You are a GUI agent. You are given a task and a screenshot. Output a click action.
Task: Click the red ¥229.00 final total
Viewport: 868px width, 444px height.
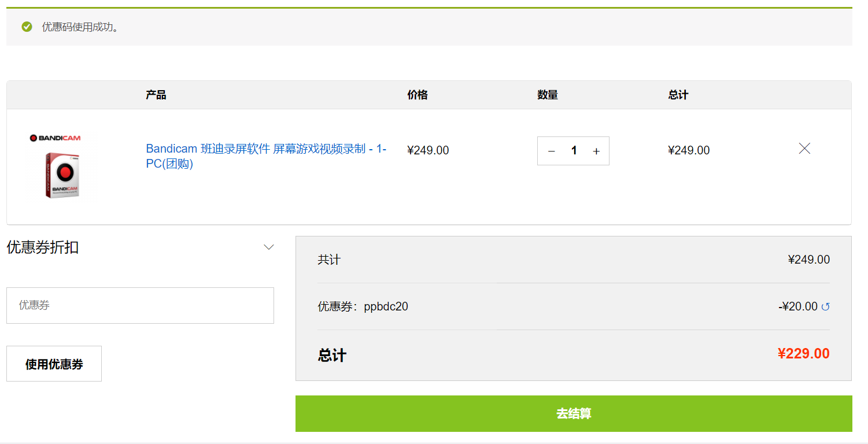803,354
